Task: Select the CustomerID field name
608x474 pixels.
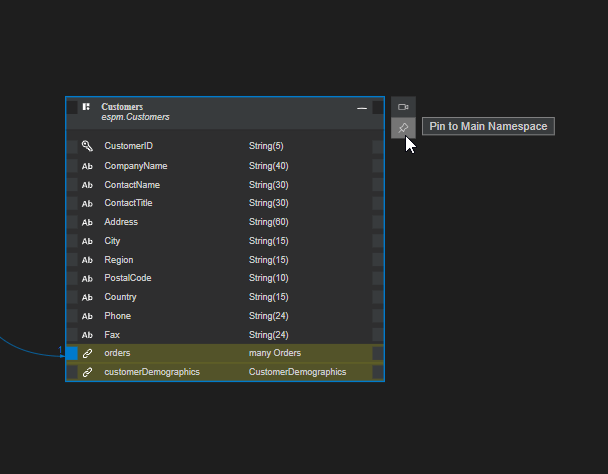Action: pyautogui.click(x=128, y=146)
